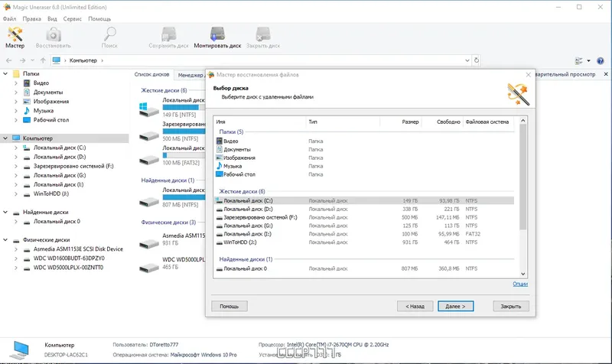The width and height of the screenshot is (612, 364).
Task: Close the preview panel
Action: pyautogui.click(x=606, y=74)
